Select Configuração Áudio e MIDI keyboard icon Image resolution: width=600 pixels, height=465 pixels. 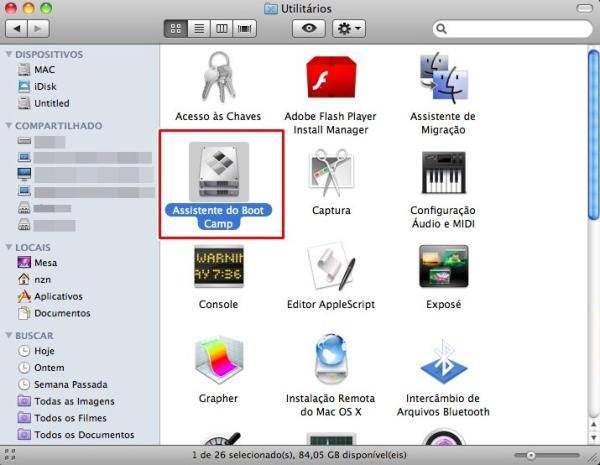point(443,173)
